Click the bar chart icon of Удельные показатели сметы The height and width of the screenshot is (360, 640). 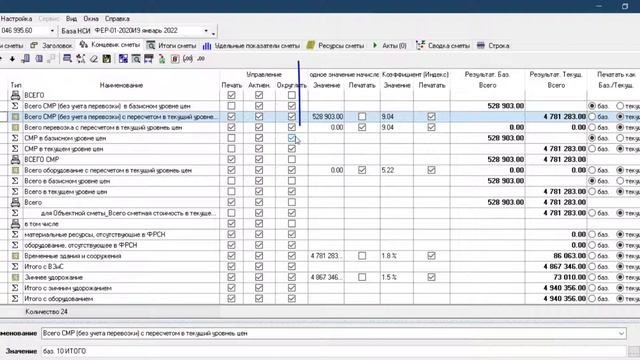coord(207,46)
